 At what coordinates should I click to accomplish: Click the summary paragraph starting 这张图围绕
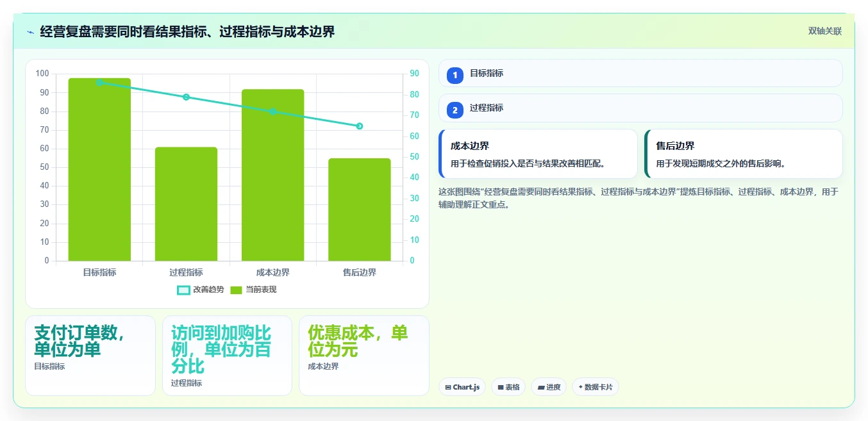coord(638,198)
